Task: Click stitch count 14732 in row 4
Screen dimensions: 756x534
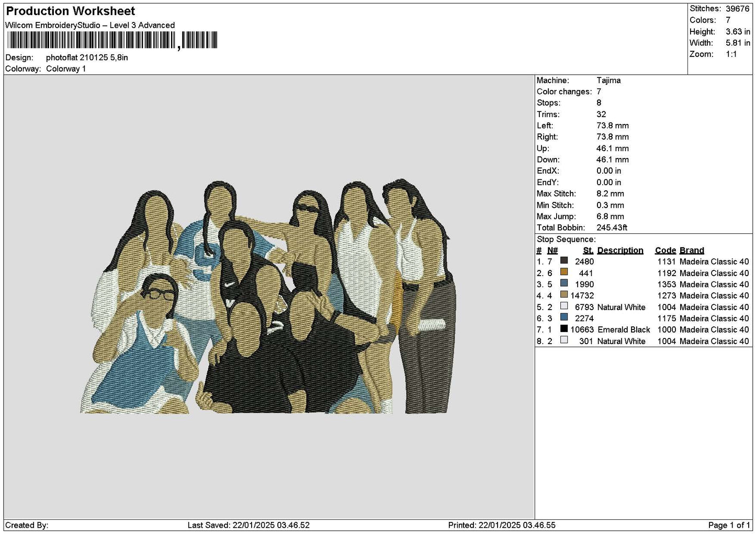Action: coord(582,296)
